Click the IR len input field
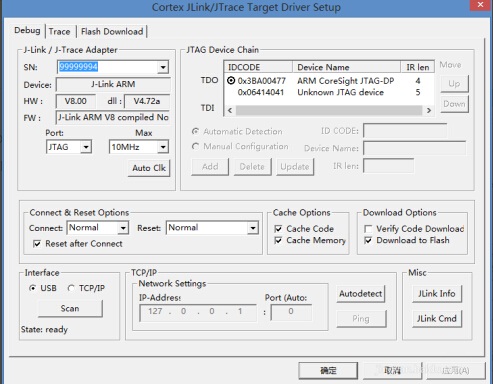Image resolution: width=493 pixels, height=384 pixels. pos(388,166)
